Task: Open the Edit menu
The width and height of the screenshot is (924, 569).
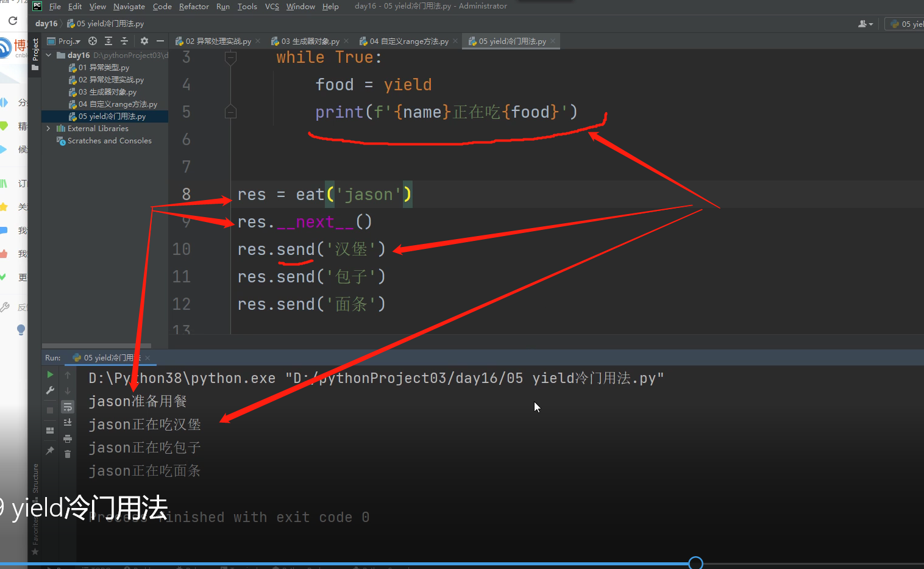Action: [x=75, y=6]
